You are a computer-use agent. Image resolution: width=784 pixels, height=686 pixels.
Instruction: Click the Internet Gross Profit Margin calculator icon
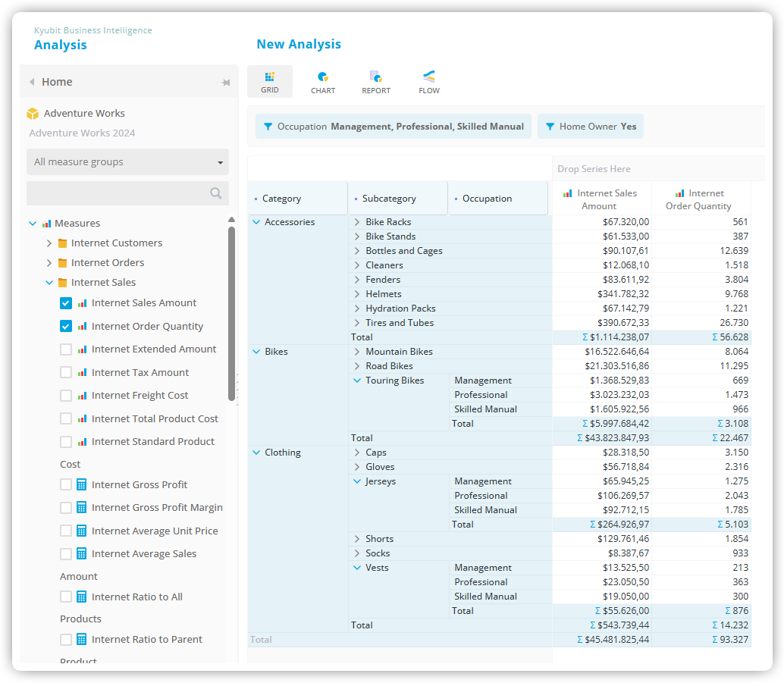point(81,508)
